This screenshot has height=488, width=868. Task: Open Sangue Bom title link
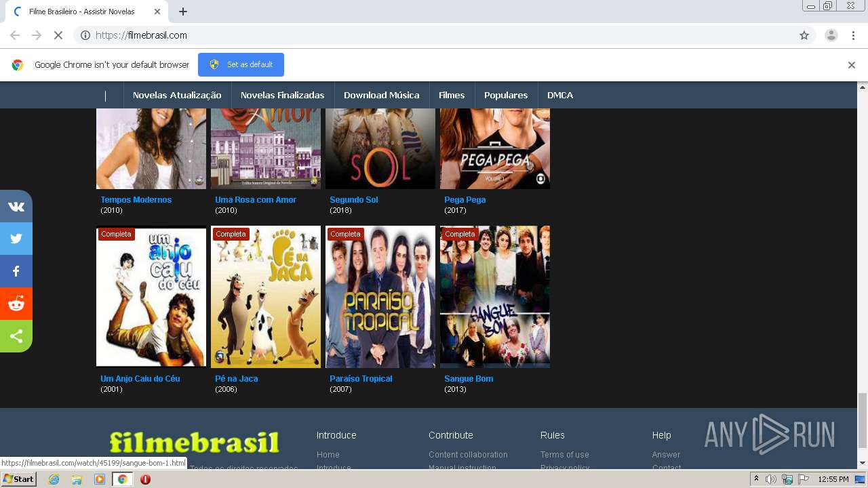tap(469, 379)
